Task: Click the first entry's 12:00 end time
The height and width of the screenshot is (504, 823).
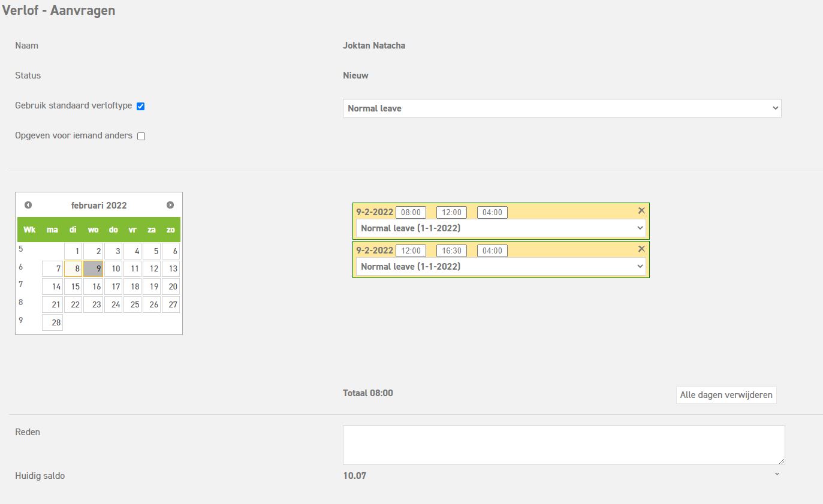Action: (x=451, y=212)
